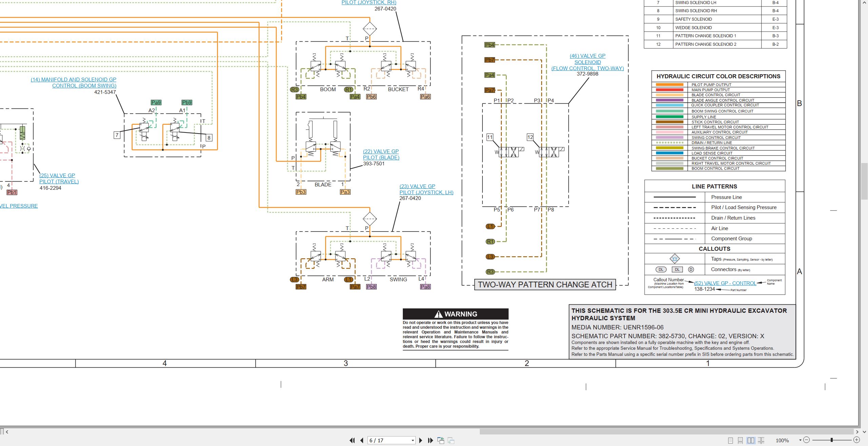Open the zoom level dropdown arrow

coord(800,440)
